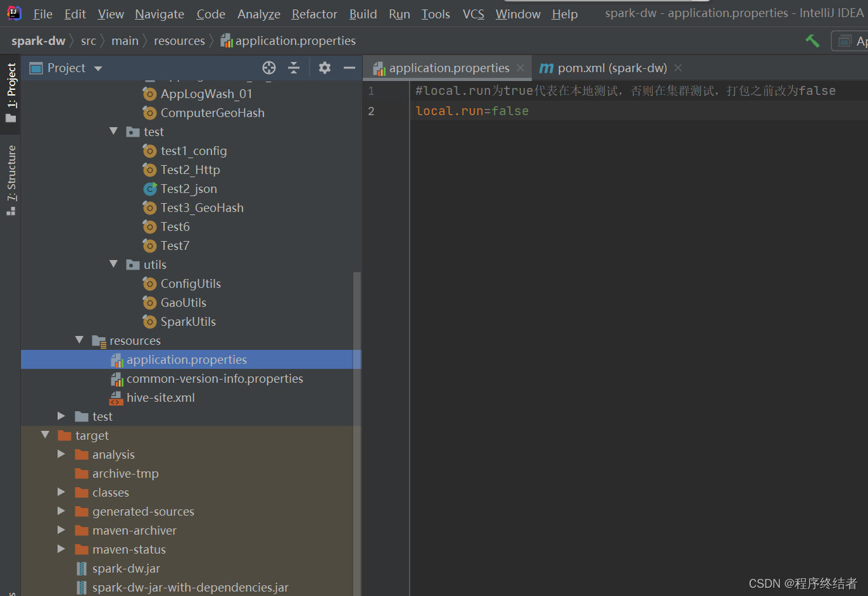Viewport: 868px width, 596px height.
Task: Open the Analyze menu
Action: click(258, 14)
